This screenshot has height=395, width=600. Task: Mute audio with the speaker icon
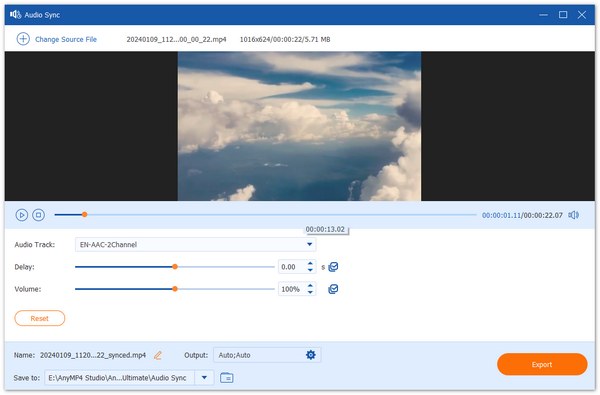[574, 215]
